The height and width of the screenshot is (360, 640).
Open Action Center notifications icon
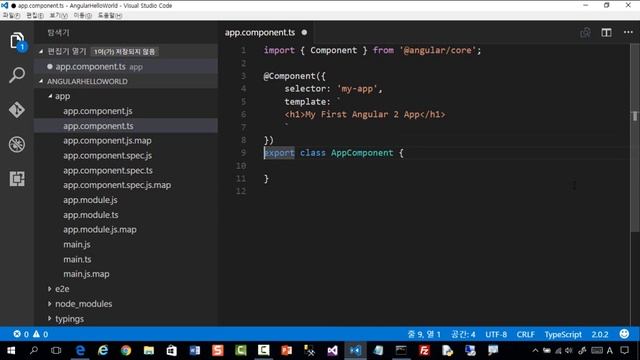[x=624, y=351]
